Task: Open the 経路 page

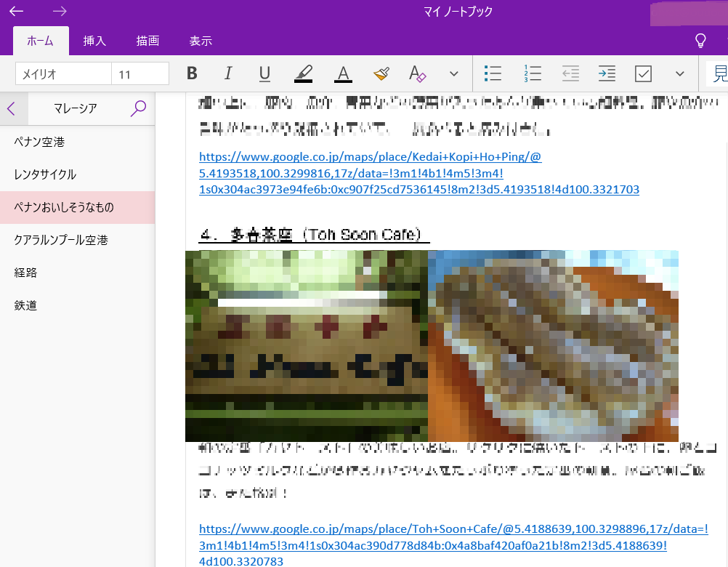Action: [77, 273]
